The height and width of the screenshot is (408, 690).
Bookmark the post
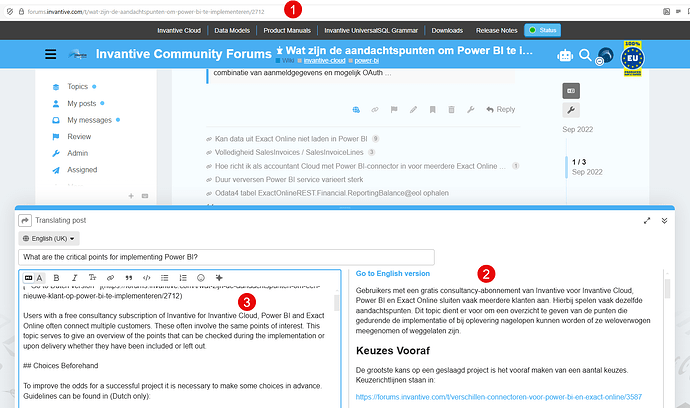(433, 110)
